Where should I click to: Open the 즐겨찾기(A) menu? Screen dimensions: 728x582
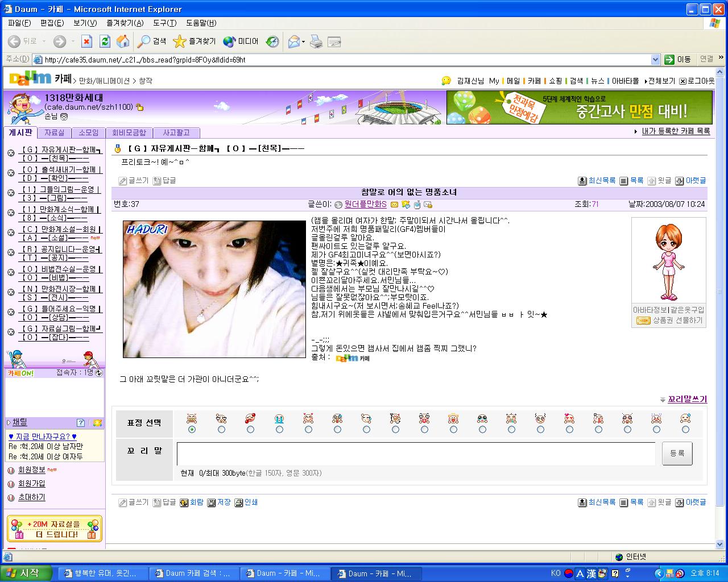click(x=125, y=23)
